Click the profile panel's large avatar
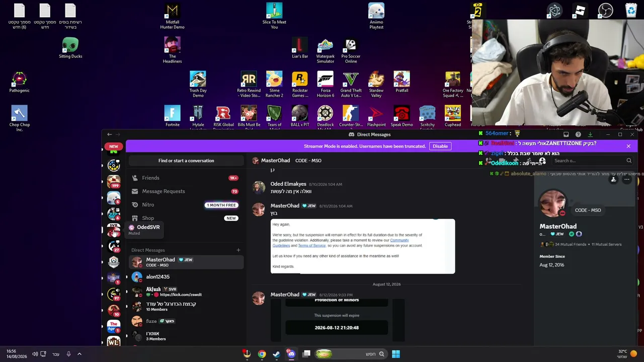The height and width of the screenshot is (362, 644). pyautogui.click(x=552, y=203)
